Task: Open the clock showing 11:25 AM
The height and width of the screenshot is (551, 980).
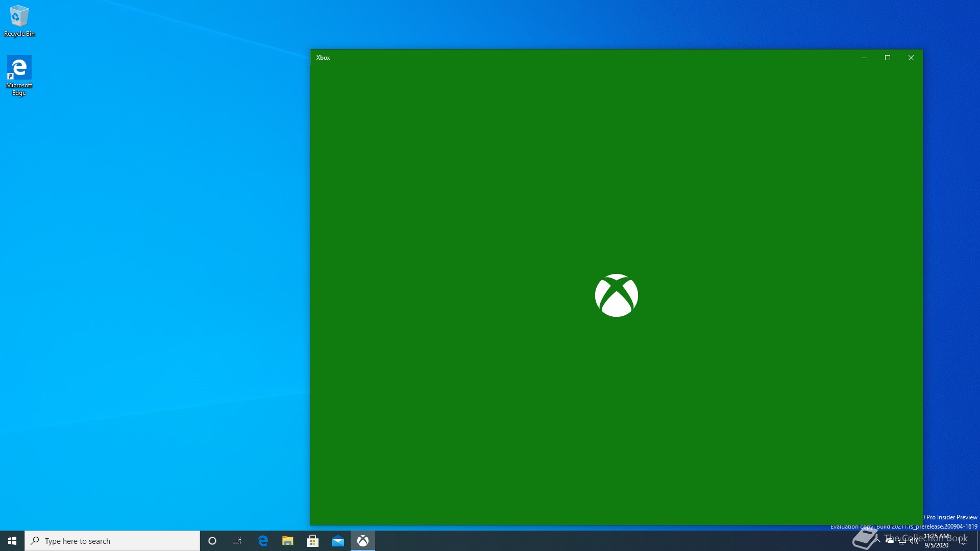Action: coord(937,541)
